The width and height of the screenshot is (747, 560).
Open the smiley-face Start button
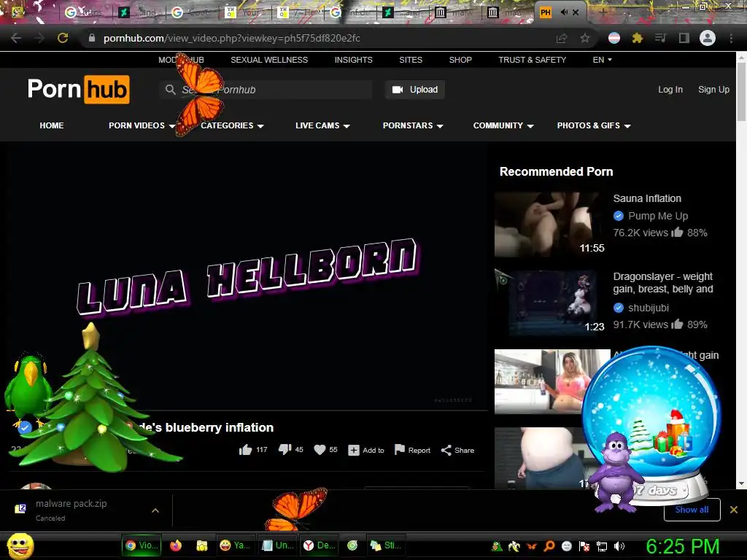point(20,545)
